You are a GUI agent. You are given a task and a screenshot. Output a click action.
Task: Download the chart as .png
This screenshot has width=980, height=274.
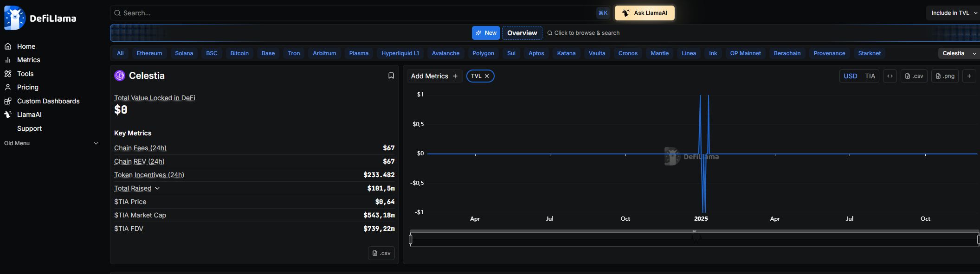[x=945, y=76]
